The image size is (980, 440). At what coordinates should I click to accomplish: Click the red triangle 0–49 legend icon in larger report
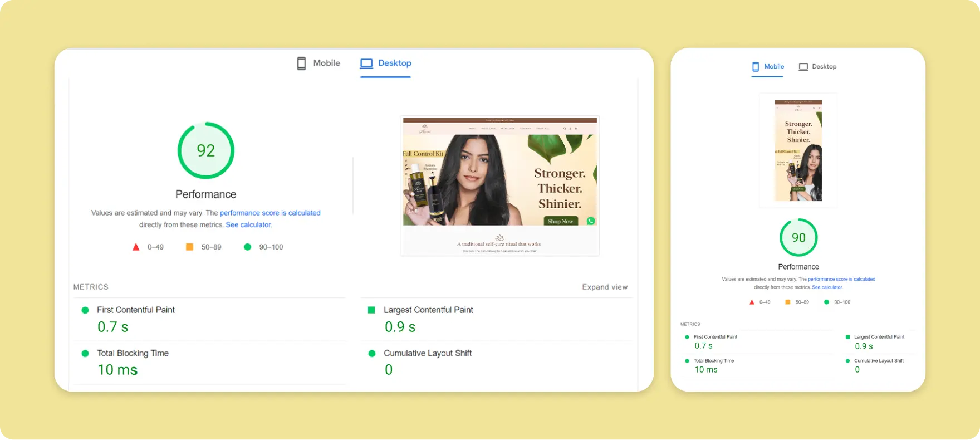(x=136, y=247)
